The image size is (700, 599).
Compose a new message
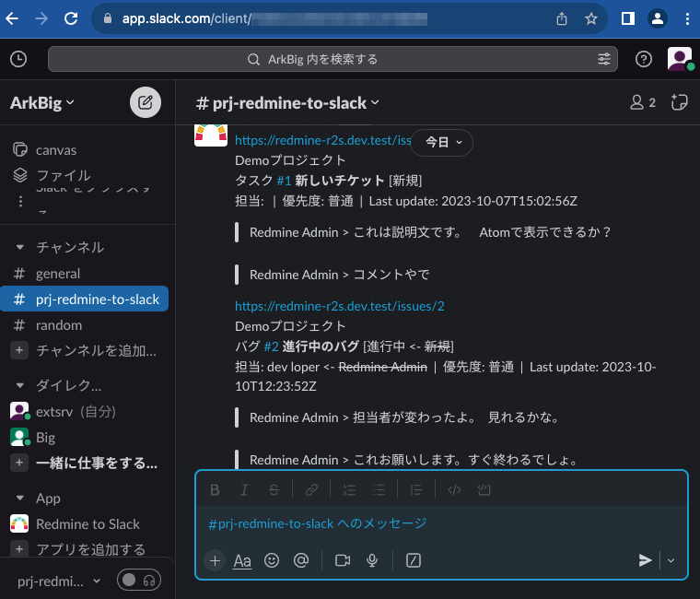pos(146,102)
